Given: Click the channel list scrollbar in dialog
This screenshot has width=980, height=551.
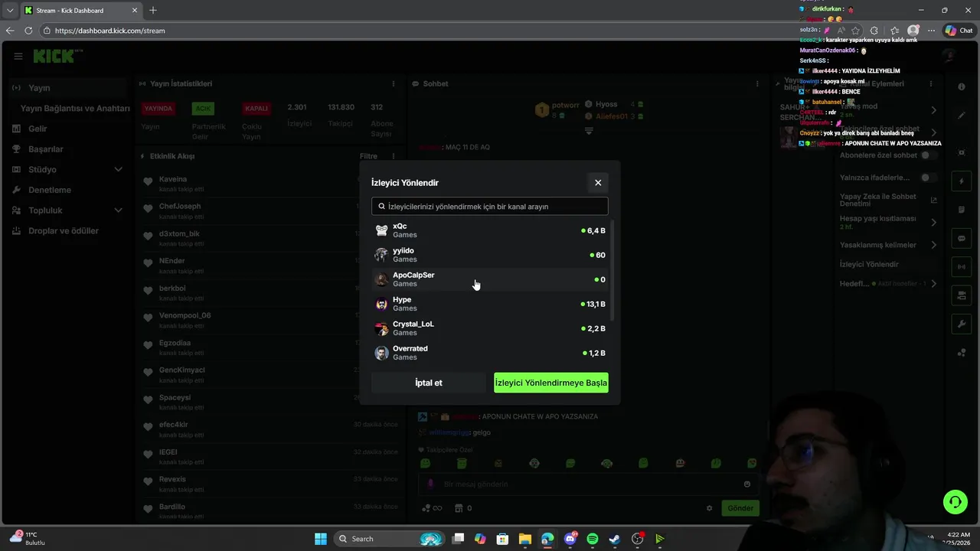Looking at the screenshot, I should click(612, 272).
